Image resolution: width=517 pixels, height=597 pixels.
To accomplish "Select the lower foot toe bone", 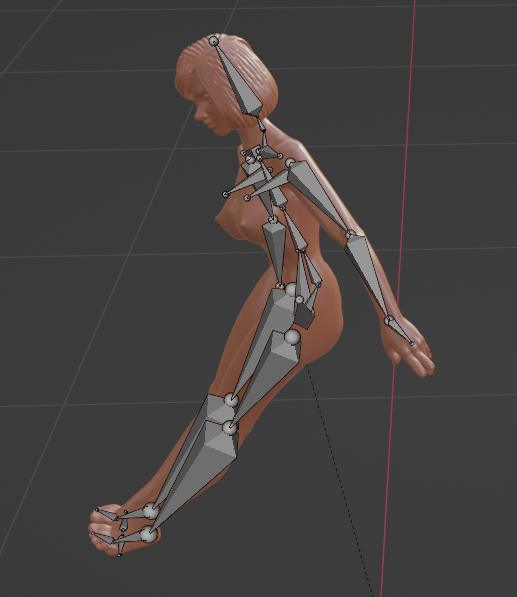I will pos(103,538).
